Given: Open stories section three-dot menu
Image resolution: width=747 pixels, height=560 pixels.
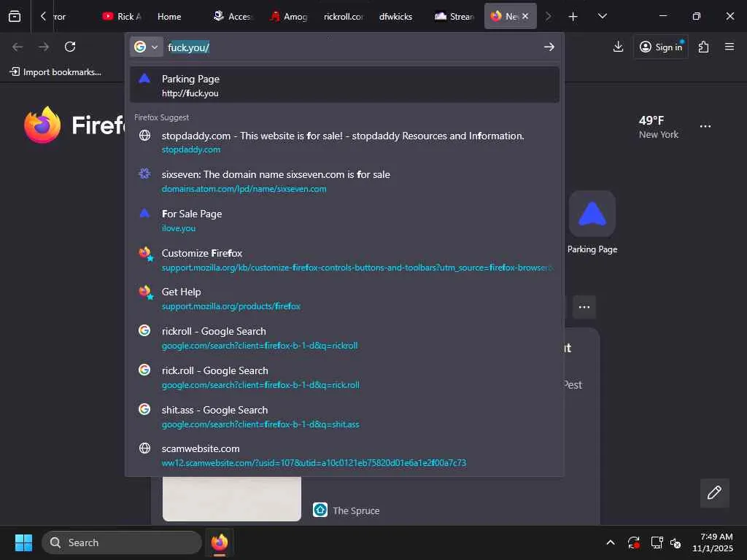Looking at the screenshot, I should pyautogui.click(x=584, y=307).
